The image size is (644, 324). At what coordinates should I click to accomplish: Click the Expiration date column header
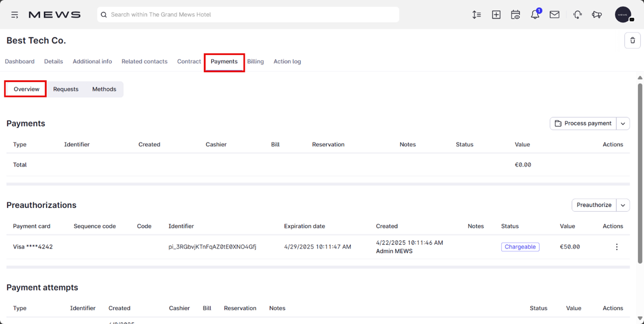[x=304, y=226]
